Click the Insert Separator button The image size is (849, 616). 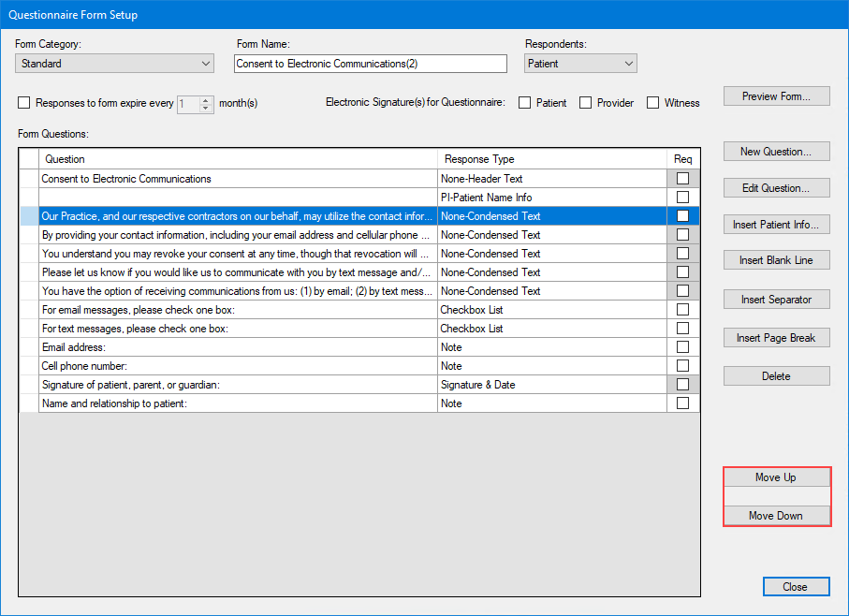(776, 300)
